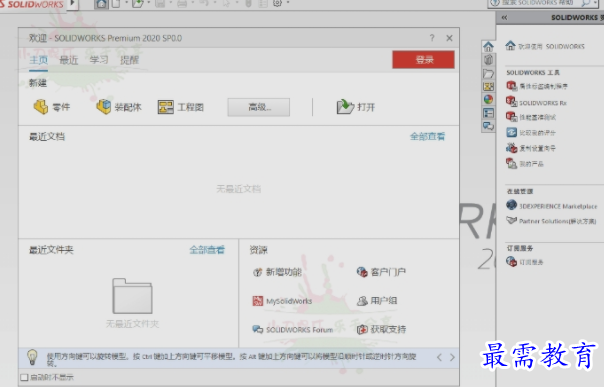Switch to the 提醒 alerts tab
The width and height of the screenshot is (604, 387).
pos(129,60)
